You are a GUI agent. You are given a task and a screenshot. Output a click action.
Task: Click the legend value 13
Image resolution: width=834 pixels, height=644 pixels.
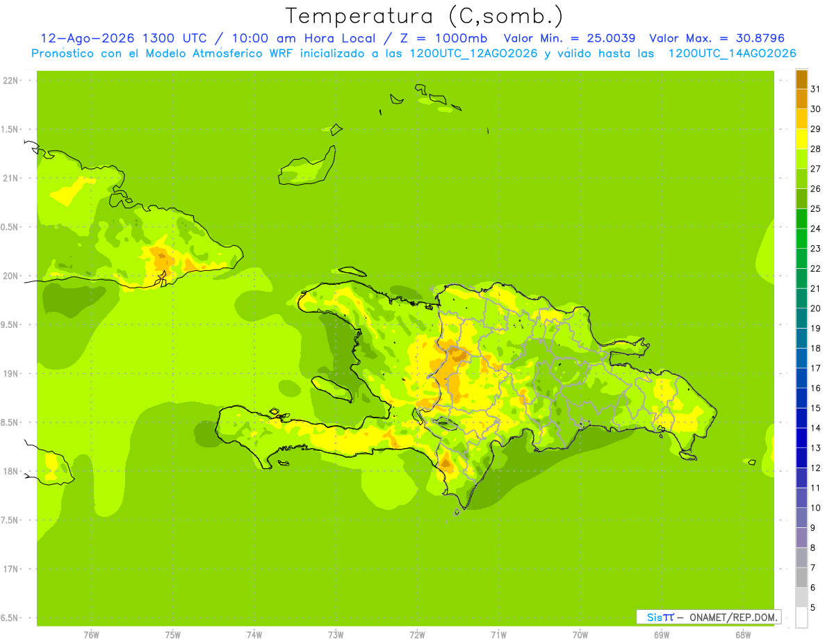815,448
